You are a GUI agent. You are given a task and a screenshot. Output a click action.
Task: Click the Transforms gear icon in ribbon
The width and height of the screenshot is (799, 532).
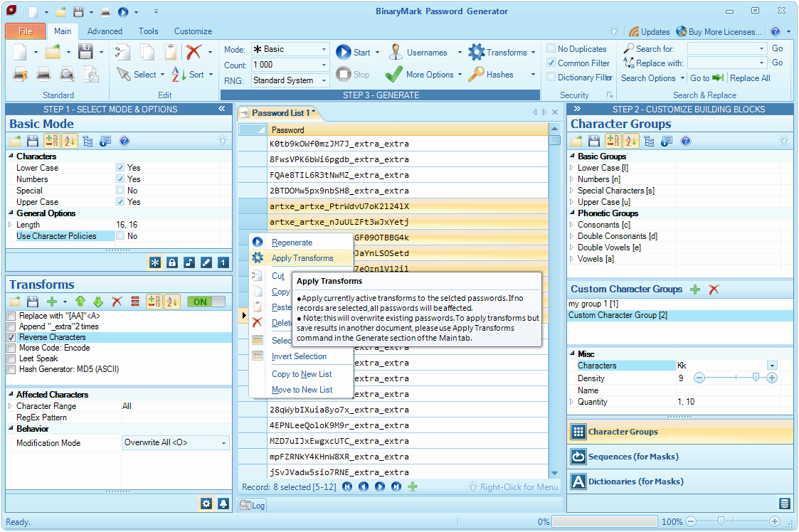[x=477, y=52]
